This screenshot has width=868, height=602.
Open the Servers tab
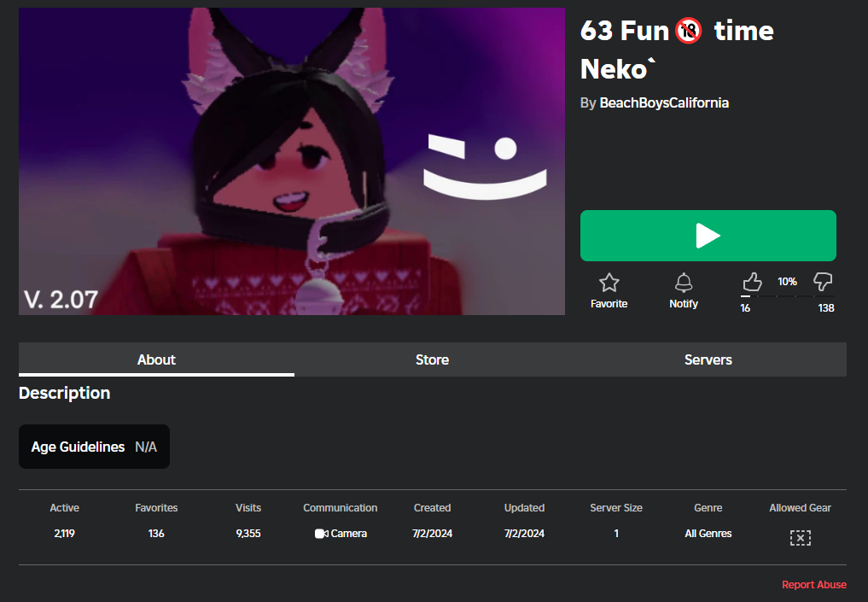pos(708,359)
